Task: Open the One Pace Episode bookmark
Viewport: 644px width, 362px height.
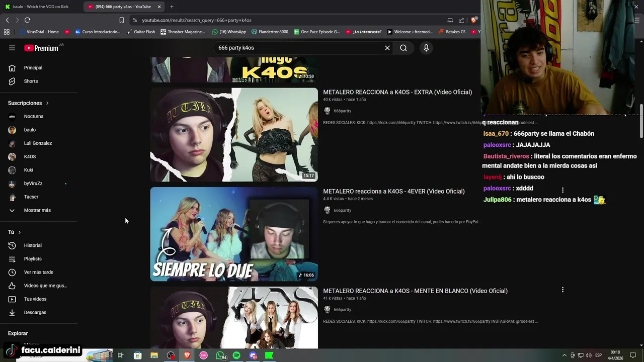Action: [317, 32]
